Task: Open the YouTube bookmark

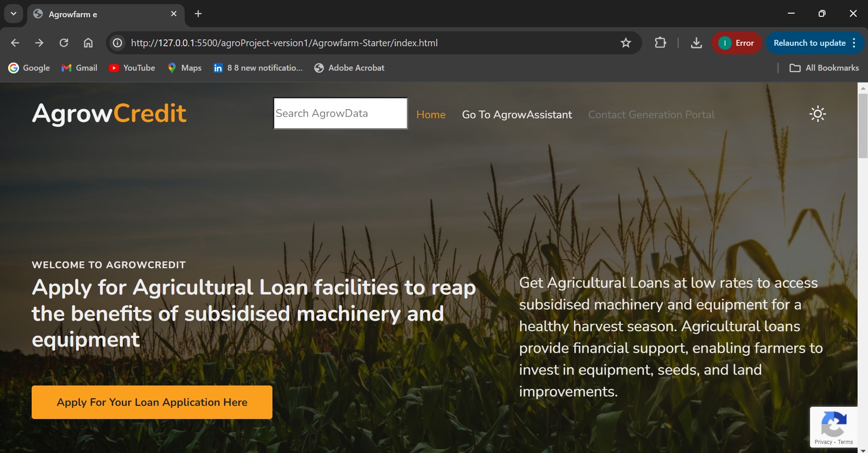Action: [x=132, y=68]
